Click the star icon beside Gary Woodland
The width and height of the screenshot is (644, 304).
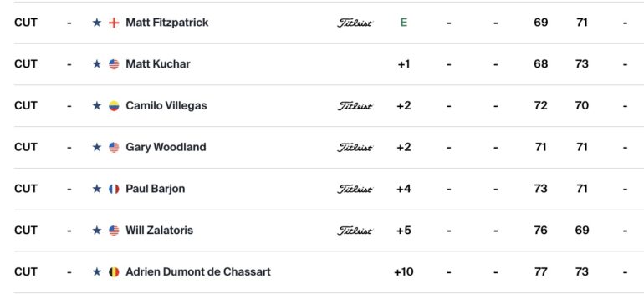[x=96, y=147]
